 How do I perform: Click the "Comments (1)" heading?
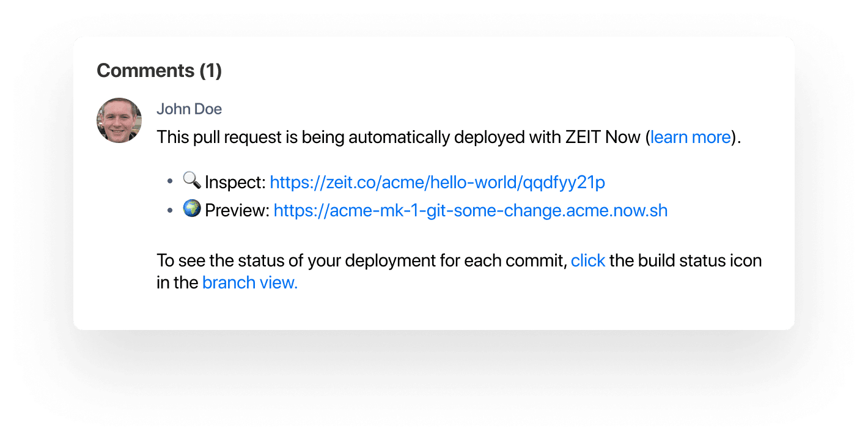coord(159,71)
